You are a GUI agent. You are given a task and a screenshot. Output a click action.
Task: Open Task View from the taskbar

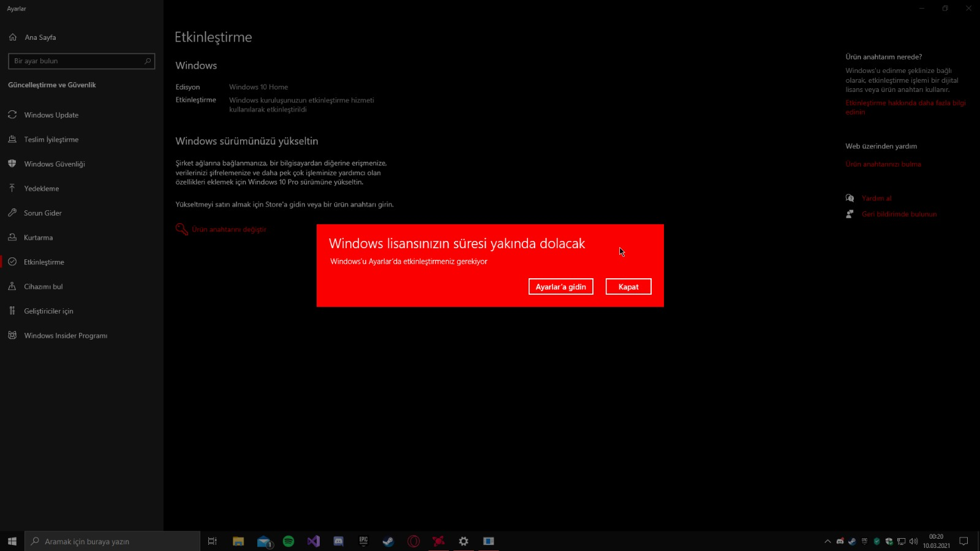click(x=213, y=541)
